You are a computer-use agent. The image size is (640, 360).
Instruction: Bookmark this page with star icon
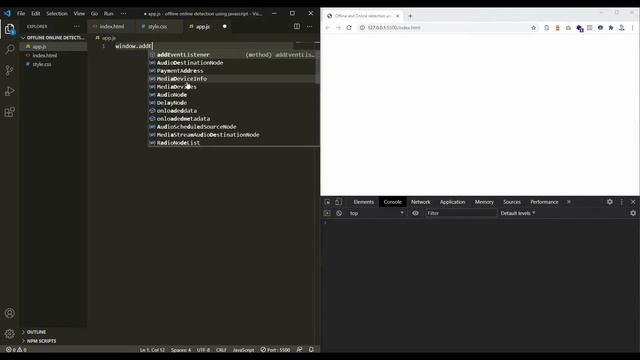(533, 28)
